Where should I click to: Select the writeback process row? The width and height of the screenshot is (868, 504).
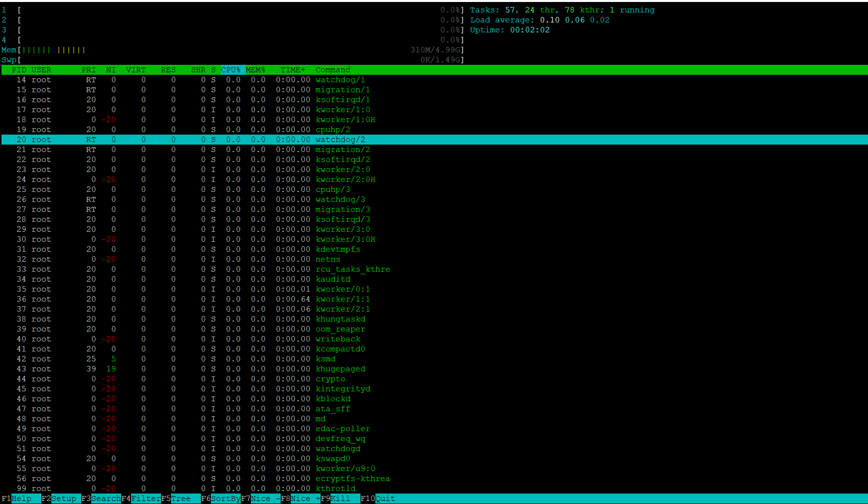(434, 339)
